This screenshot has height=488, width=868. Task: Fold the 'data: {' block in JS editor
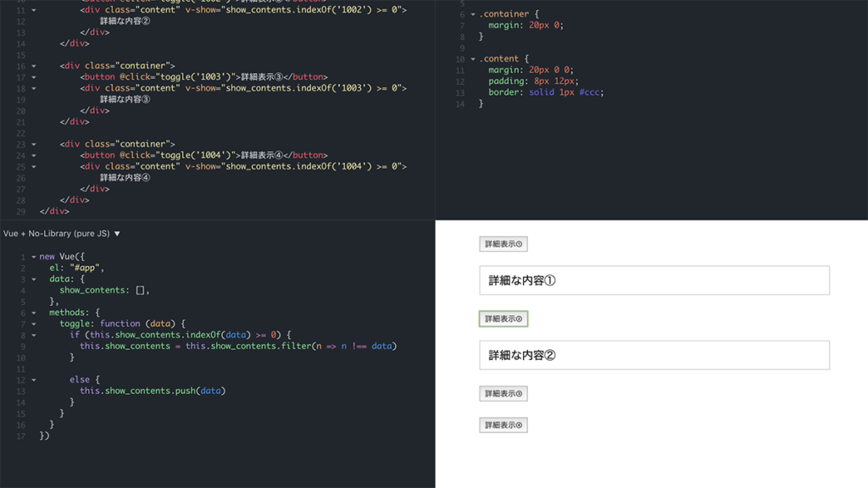[x=34, y=279]
